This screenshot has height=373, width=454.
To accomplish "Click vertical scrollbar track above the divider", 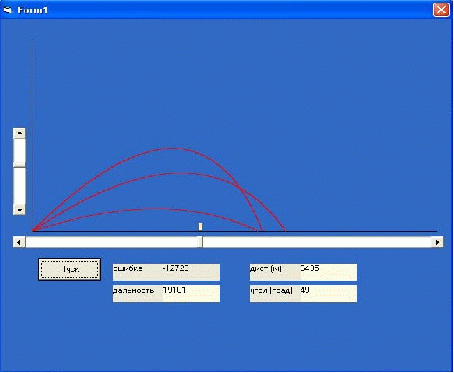I will pyautogui.click(x=19, y=151).
